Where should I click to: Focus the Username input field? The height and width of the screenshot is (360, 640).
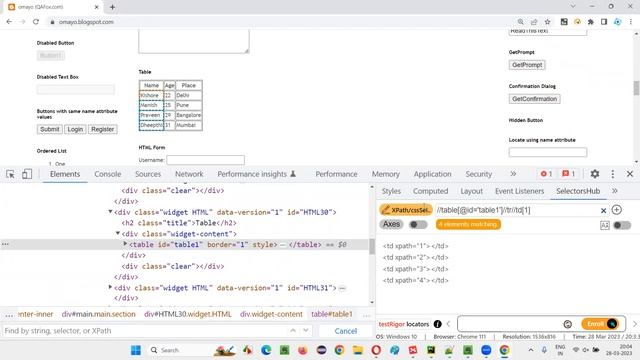(205, 160)
